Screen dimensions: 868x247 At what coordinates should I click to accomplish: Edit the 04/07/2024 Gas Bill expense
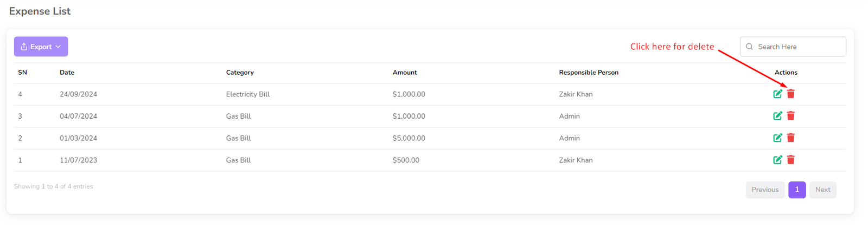coord(777,116)
